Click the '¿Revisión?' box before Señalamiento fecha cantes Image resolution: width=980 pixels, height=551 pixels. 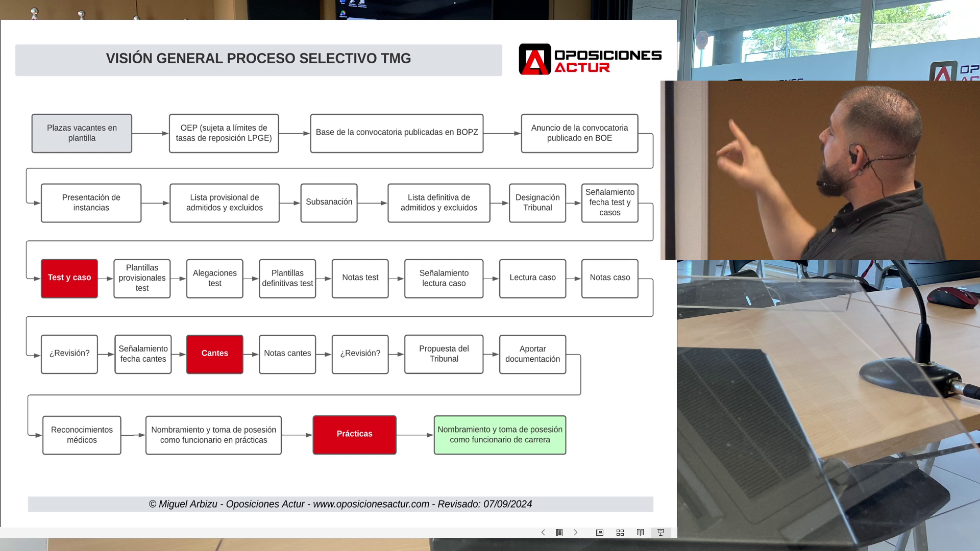pos(69,354)
